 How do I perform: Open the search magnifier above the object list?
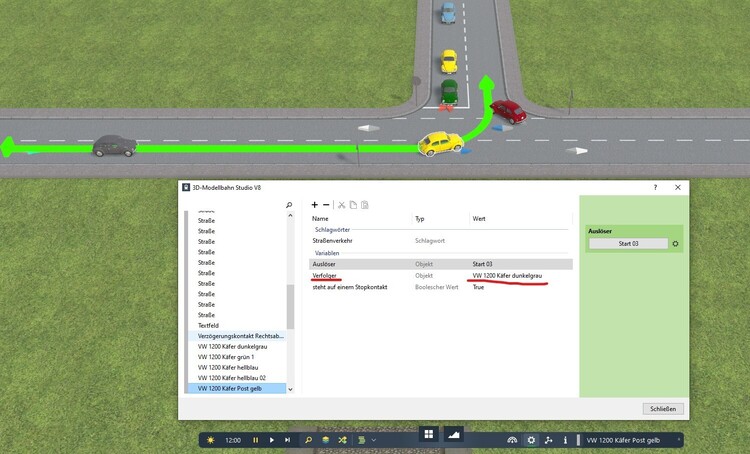click(289, 205)
